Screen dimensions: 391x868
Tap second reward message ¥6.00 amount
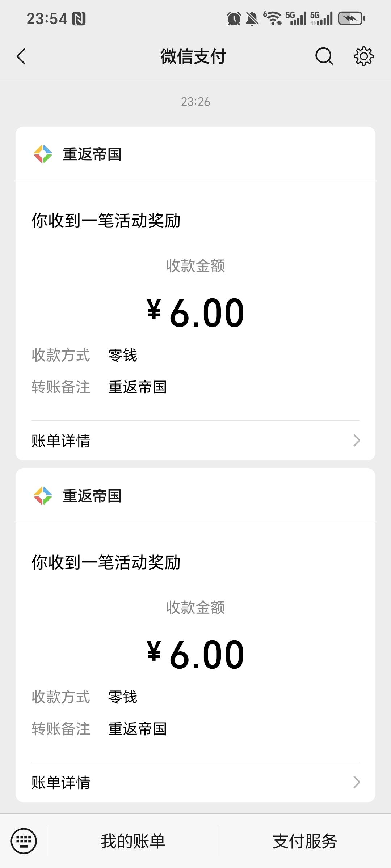[195, 655]
